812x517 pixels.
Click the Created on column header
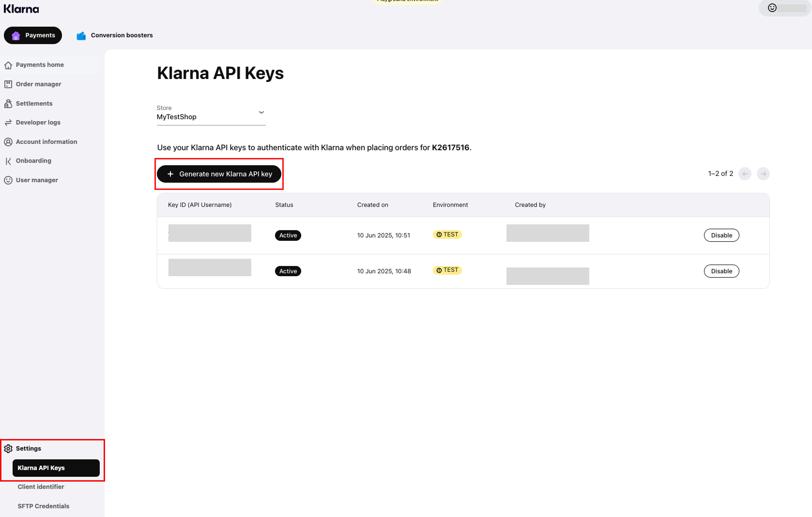[373, 205]
